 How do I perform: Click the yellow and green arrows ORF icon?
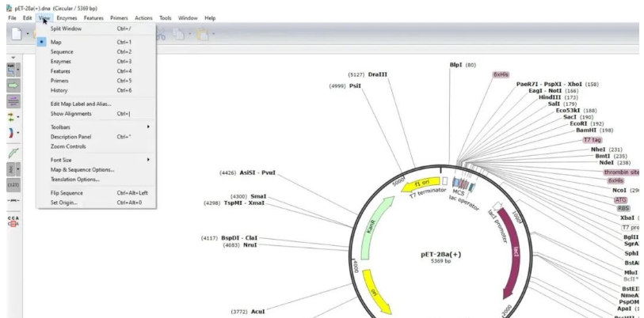point(11,117)
